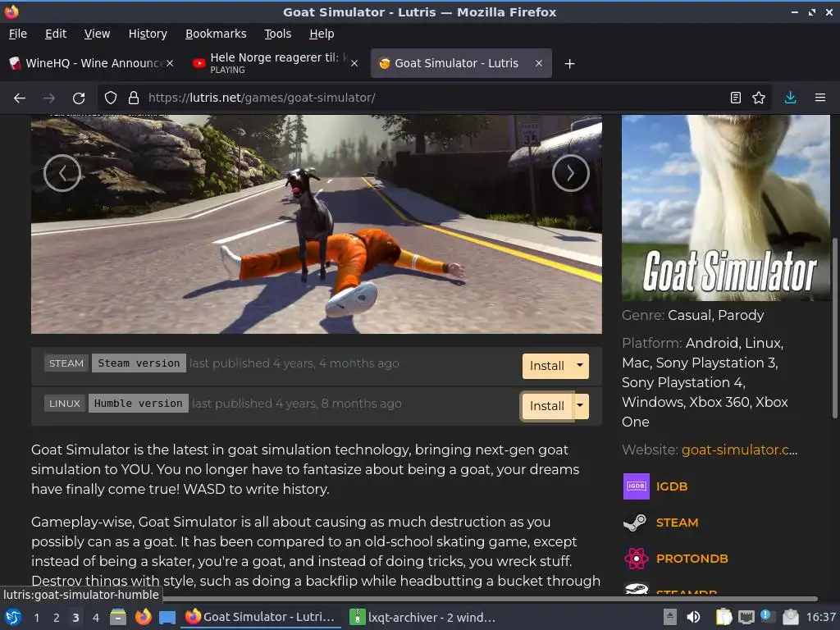Click the Goat Simulator taskbar window button

(x=260, y=617)
